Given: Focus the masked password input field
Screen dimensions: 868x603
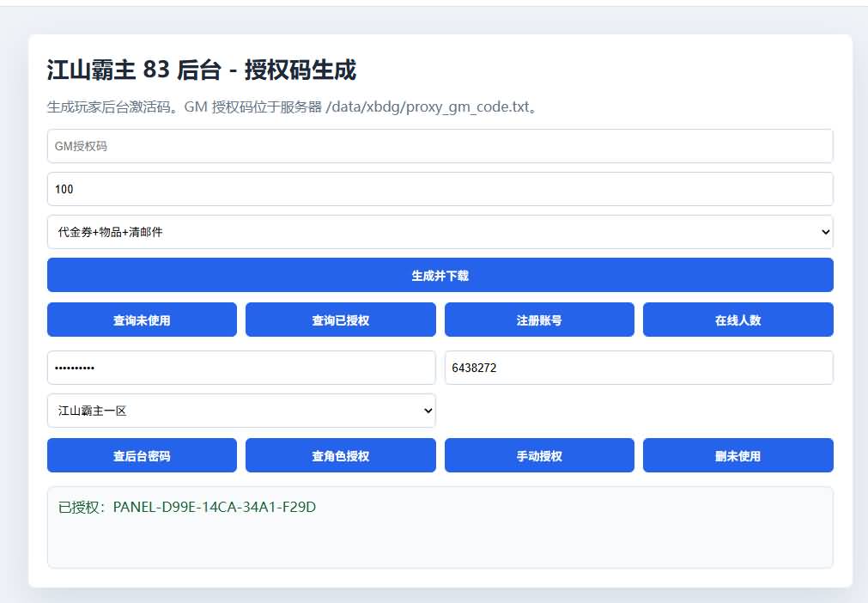Looking at the screenshot, I should [241, 368].
